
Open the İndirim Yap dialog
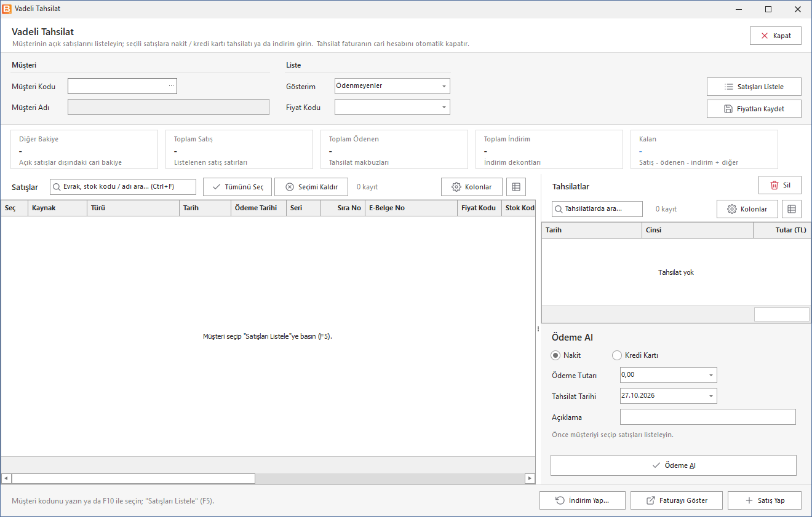(583, 500)
